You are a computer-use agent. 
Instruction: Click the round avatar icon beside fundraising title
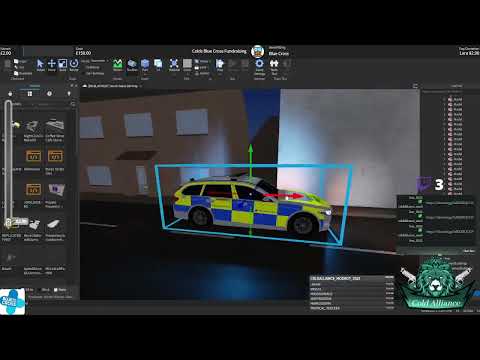click(x=258, y=52)
